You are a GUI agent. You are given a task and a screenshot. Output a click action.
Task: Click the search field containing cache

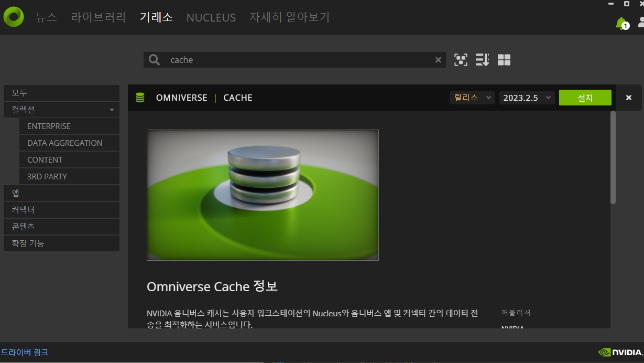(294, 60)
